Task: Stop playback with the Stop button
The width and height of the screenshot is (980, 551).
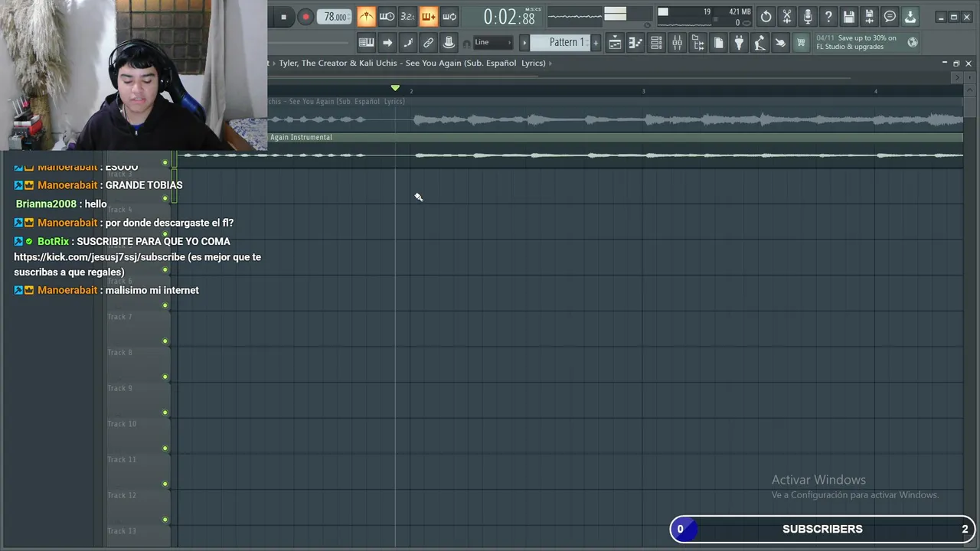Action: point(283,17)
